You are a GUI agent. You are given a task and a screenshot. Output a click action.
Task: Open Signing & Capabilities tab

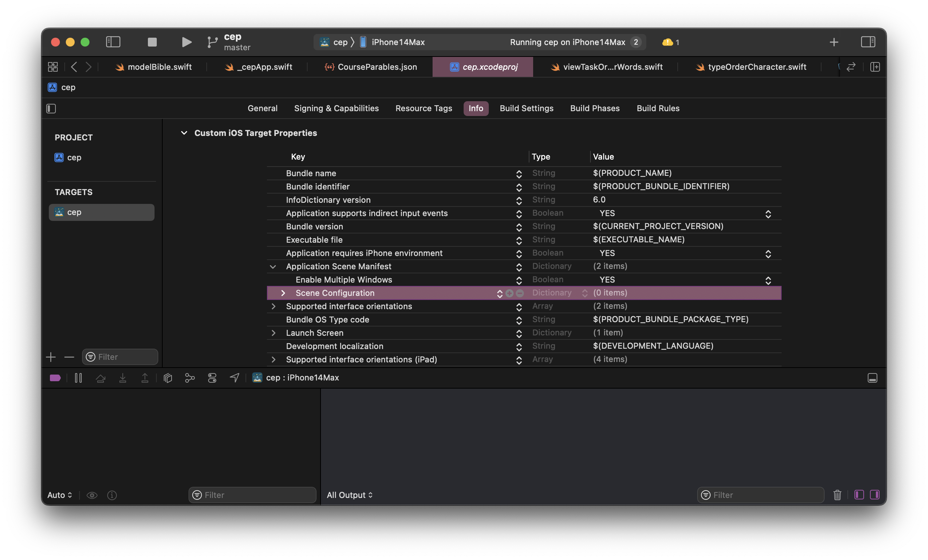click(x=336, y=108)
